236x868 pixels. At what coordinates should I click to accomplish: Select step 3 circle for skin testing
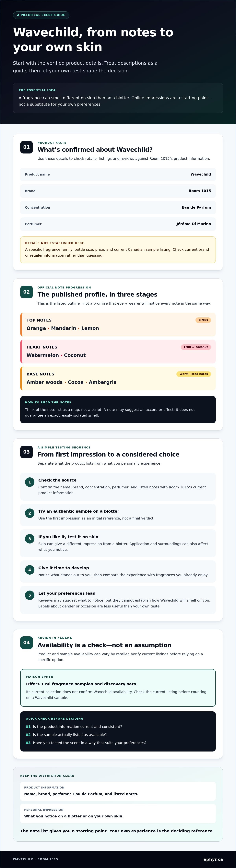30,539
